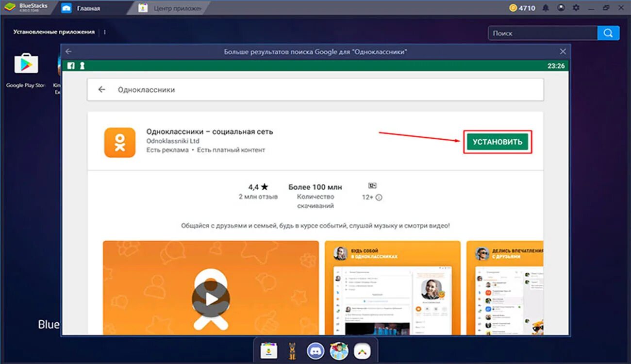The image size is (631, 364).
Task: Open App Center icon in the dock
Action: click(x=269, y=350)
